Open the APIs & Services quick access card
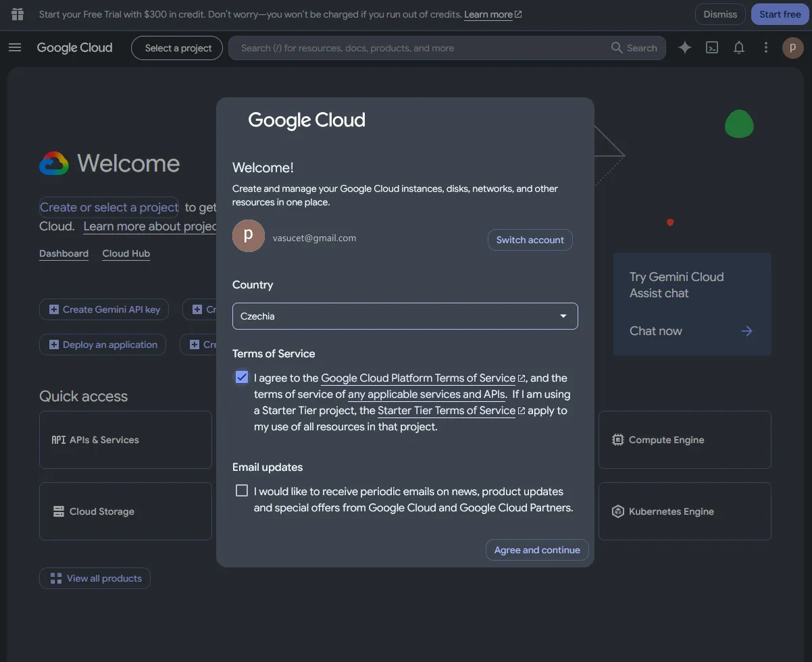Viewport: 812px width, 662px height. pos(126,440)
